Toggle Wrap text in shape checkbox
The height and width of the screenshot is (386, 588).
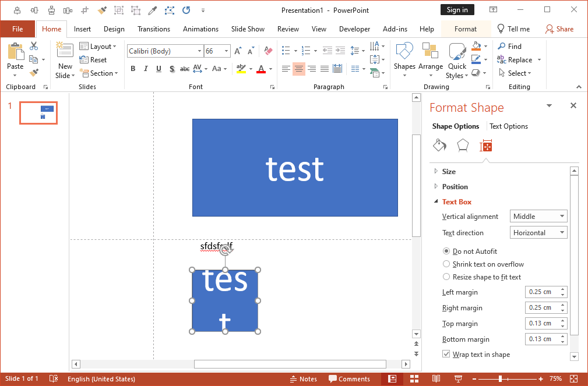coord(446,354)
